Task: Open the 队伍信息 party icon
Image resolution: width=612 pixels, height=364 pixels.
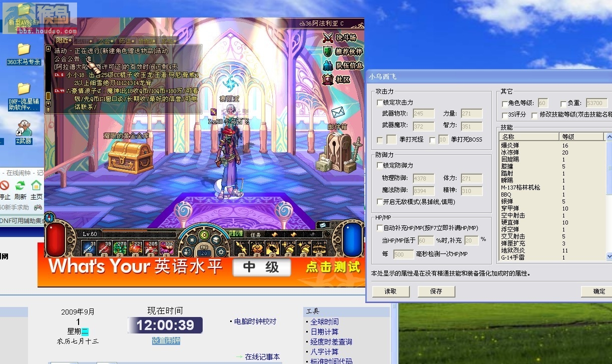Action: point(328,65)
